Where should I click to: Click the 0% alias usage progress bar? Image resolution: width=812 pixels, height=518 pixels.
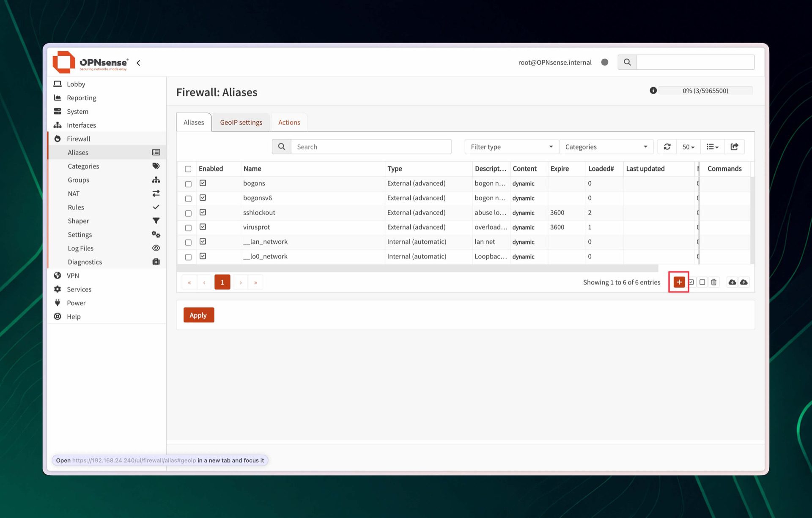coord(705,90)
